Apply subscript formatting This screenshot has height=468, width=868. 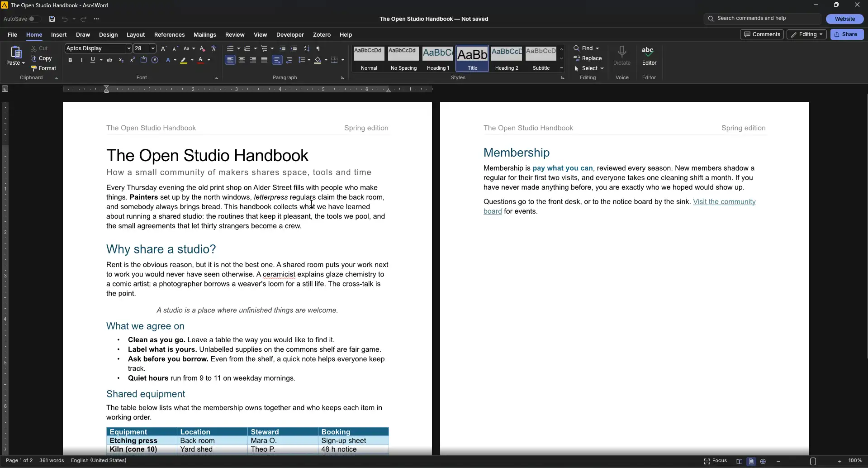(121, 60)
